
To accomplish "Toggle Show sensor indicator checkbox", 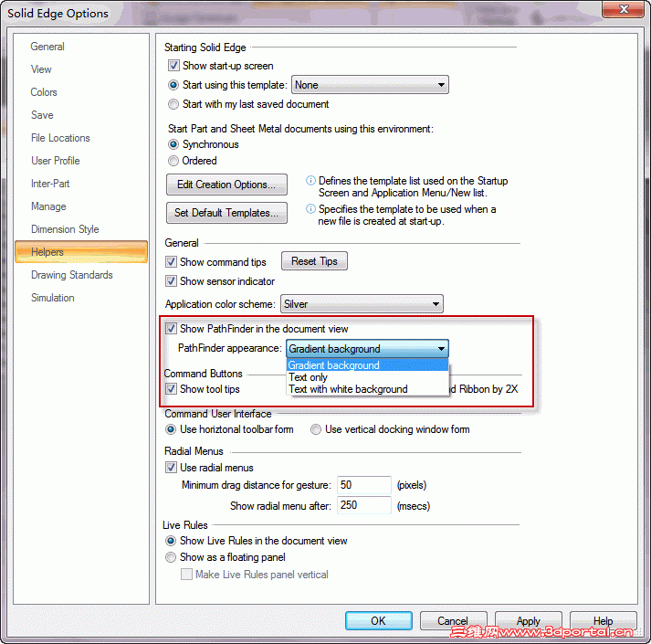I will click(171, 281).
